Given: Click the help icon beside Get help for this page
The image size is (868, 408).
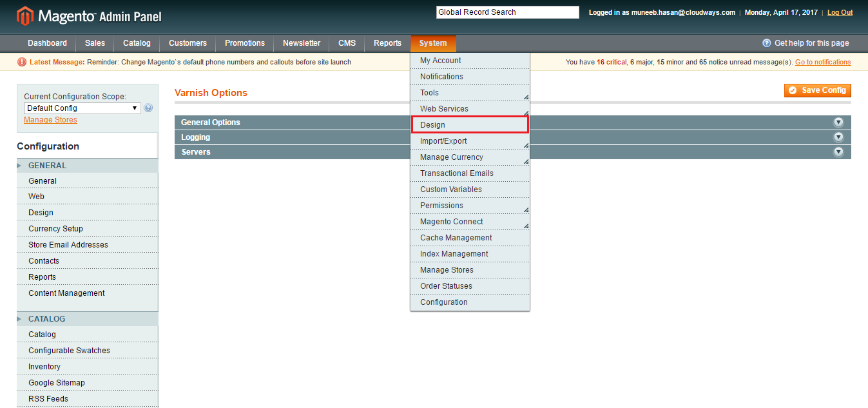Looking at the screenshot, I should 767,43.
